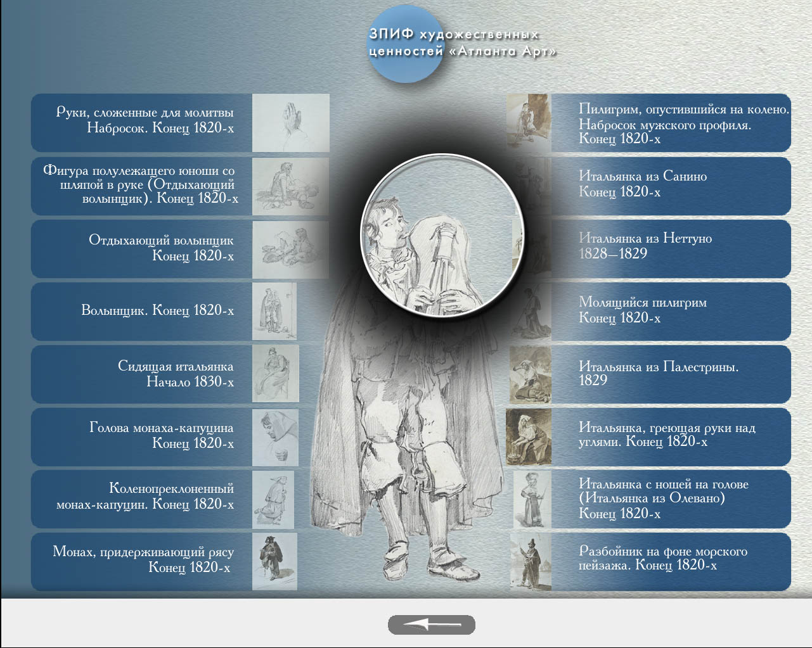Screen dimensions: 812x648
Task: Choose 'Сидящая итальянка' entry
Action: click(x=176, y=374)
